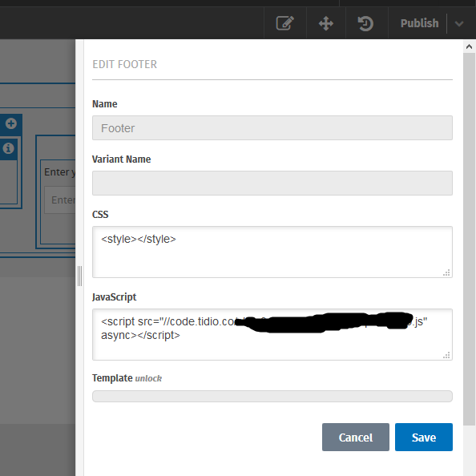
Task: Click the CSS textarea resize corner
Action: pos(446,272)
